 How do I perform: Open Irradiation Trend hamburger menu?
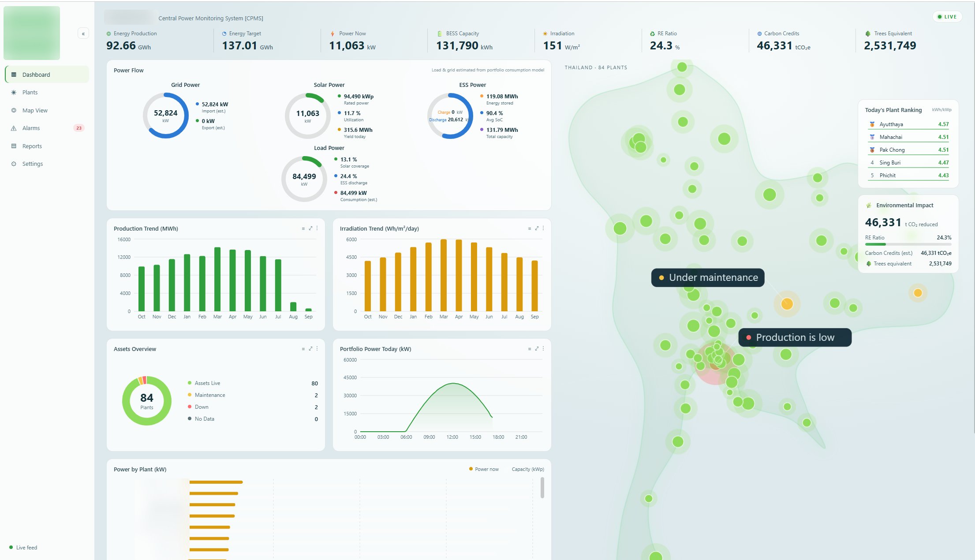click(x=529, y=228)
